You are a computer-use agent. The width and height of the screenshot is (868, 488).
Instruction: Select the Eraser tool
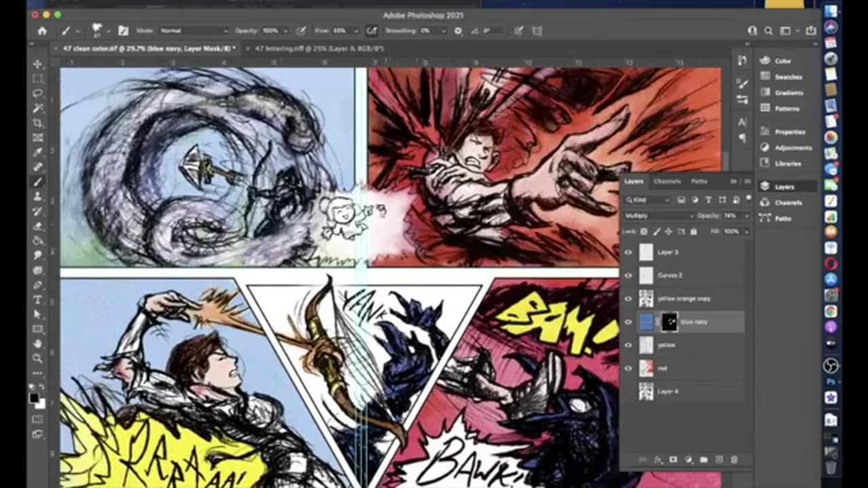[38, 227]
